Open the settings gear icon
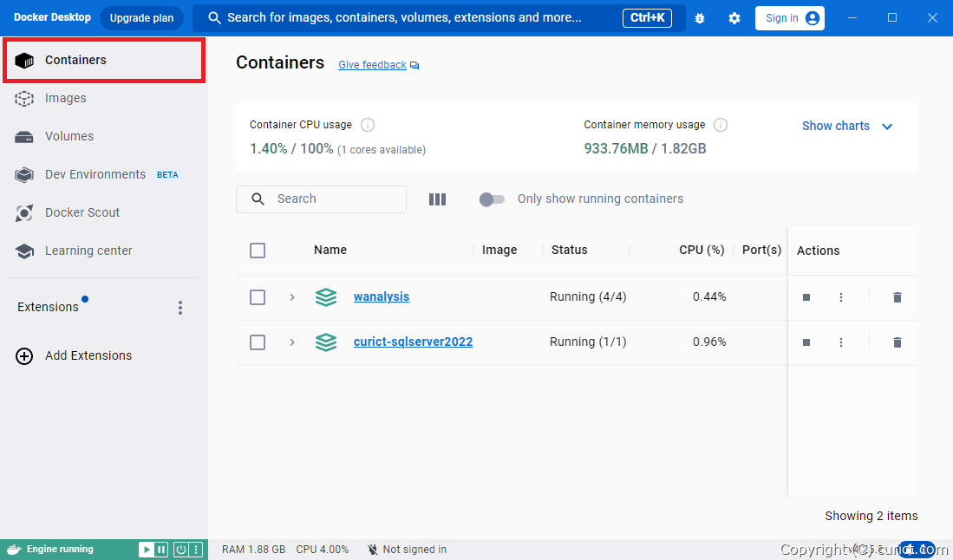 734,18
